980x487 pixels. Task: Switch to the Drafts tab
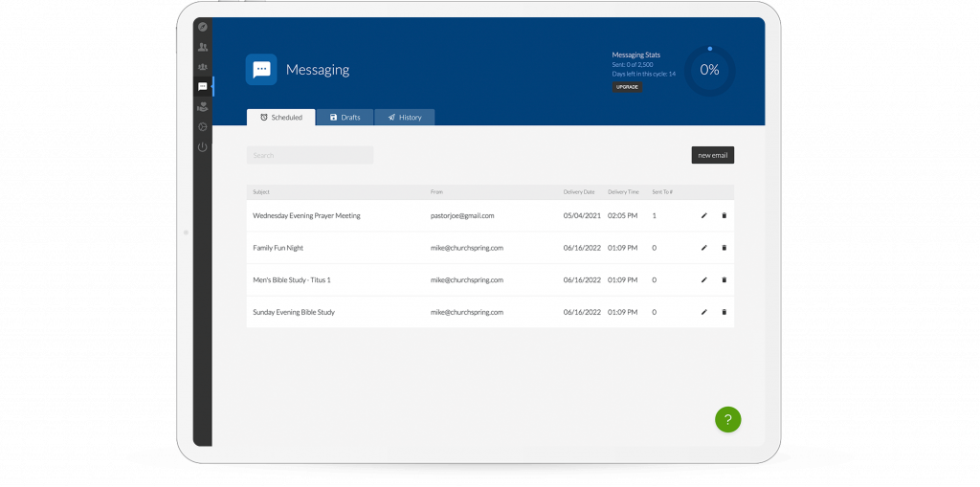pos(345,118)
